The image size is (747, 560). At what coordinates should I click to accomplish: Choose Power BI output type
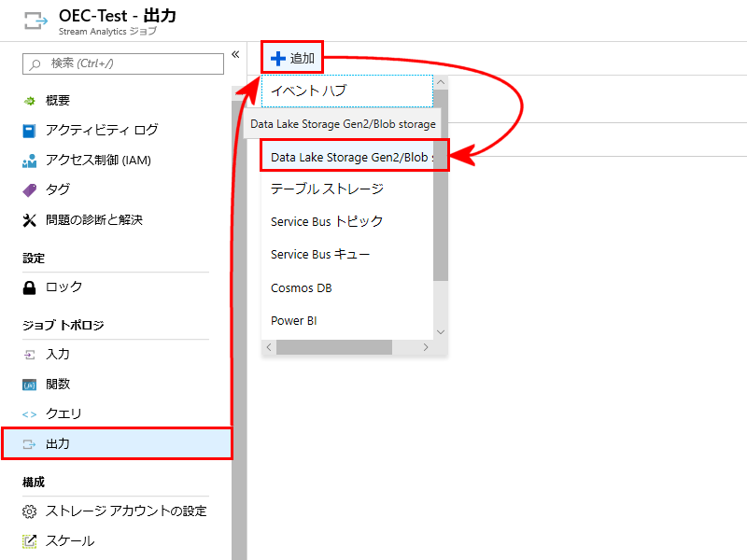point(347,321)
